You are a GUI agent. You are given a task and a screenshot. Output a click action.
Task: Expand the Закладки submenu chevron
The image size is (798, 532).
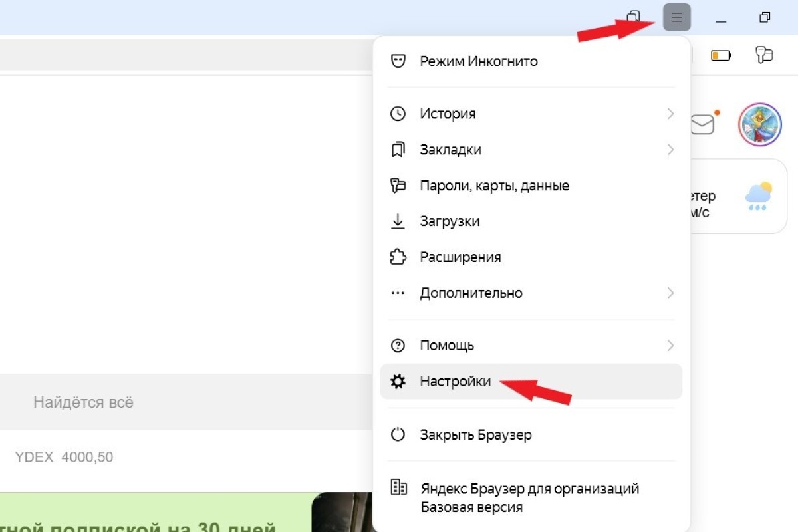coord(670,150)
